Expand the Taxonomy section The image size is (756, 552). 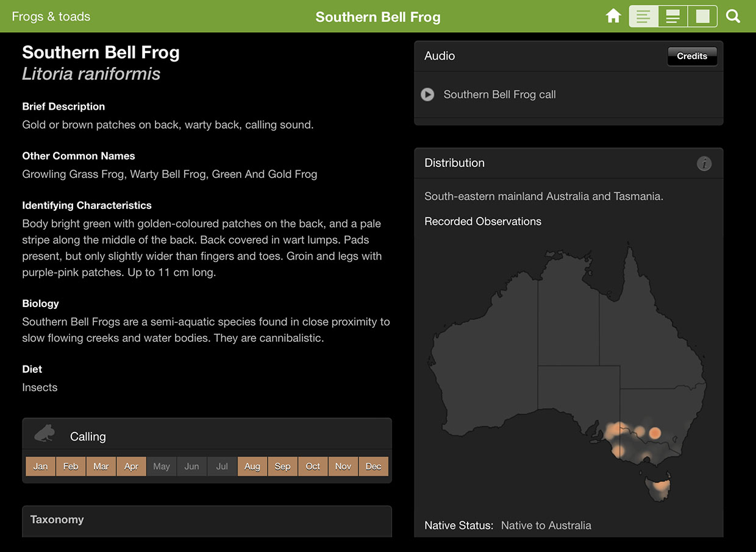[x=57, y=520]
